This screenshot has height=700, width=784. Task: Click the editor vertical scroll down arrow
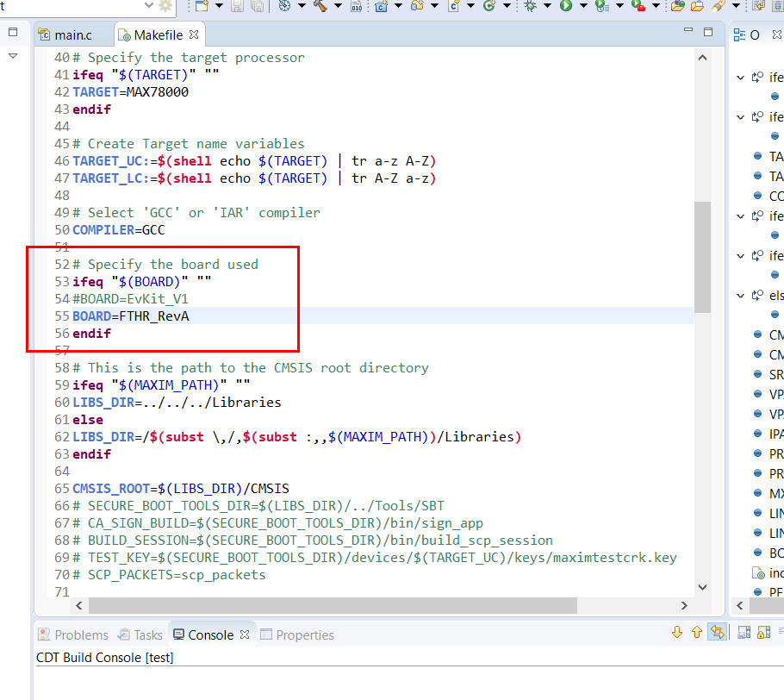click(702, 587)
